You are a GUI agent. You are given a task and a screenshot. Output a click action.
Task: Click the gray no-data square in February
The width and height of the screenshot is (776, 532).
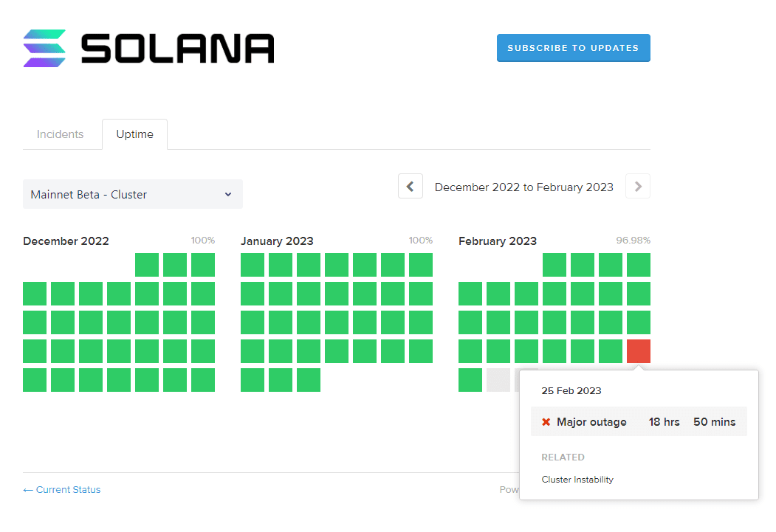(498, 380)
